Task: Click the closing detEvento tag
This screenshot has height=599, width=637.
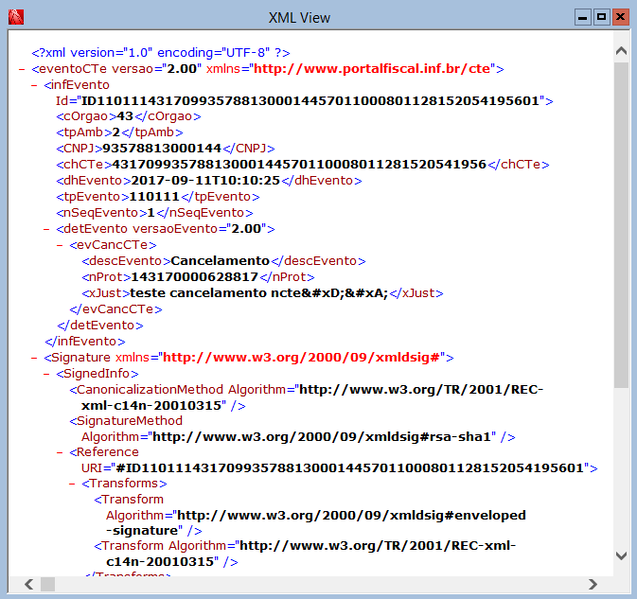Action: pos(100,326)
